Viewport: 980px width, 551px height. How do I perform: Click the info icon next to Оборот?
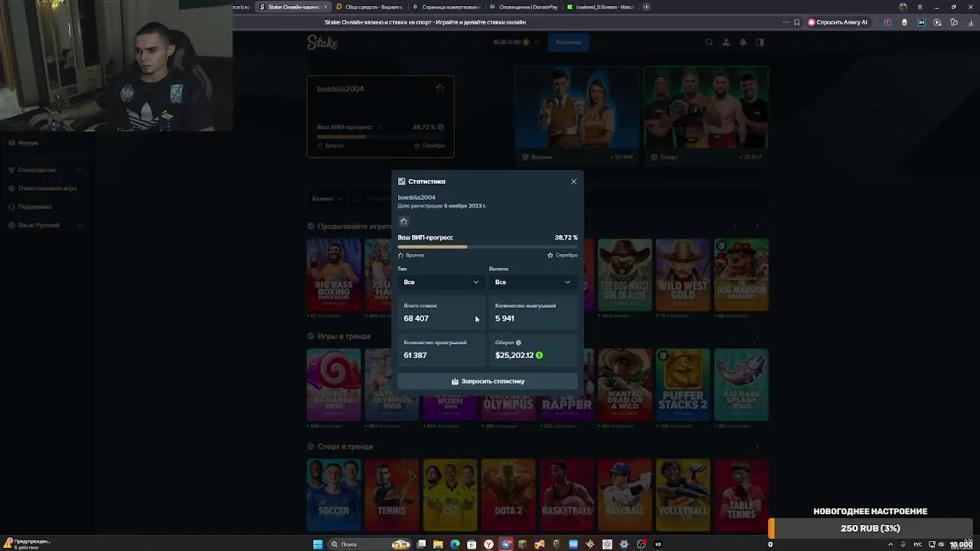[x=518, y=343]
